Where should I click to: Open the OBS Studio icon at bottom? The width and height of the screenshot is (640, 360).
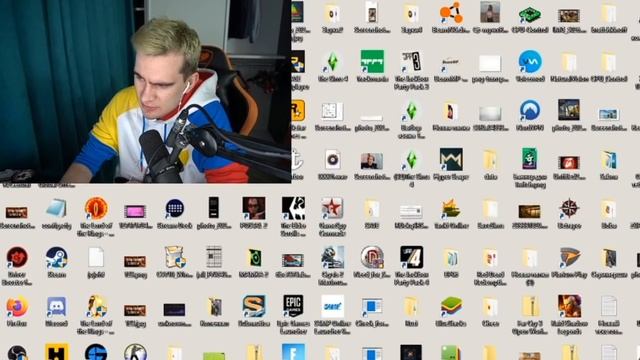click(x=17, y=353)
